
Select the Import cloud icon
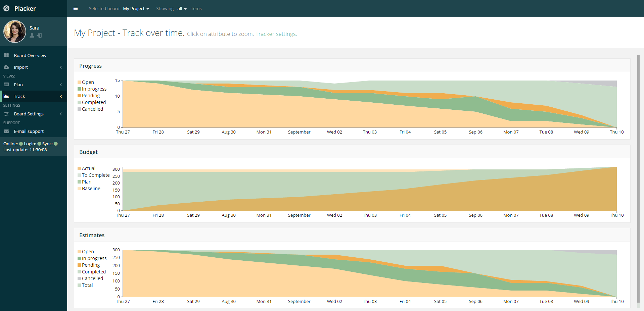click(x=7, y=67)
